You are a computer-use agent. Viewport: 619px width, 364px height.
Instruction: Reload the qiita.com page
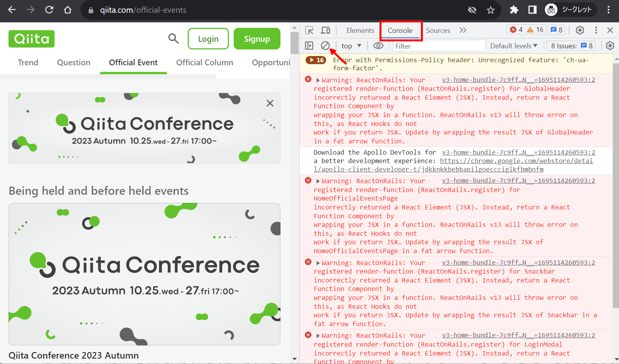tap(49, 10)
